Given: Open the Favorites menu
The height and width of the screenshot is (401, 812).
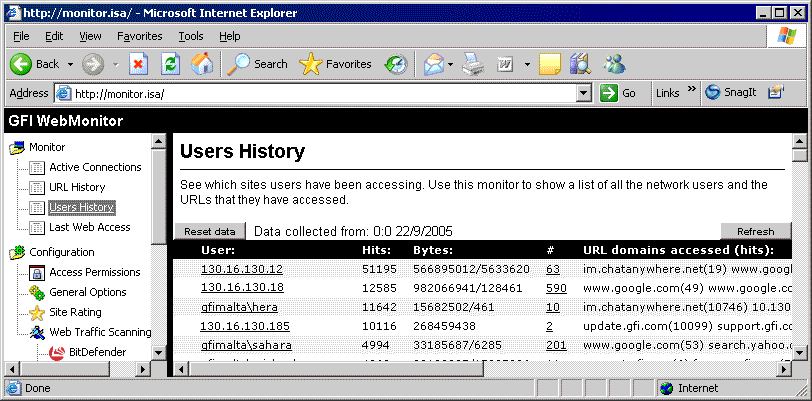Looking at the screenshot, I should point(139,36).
